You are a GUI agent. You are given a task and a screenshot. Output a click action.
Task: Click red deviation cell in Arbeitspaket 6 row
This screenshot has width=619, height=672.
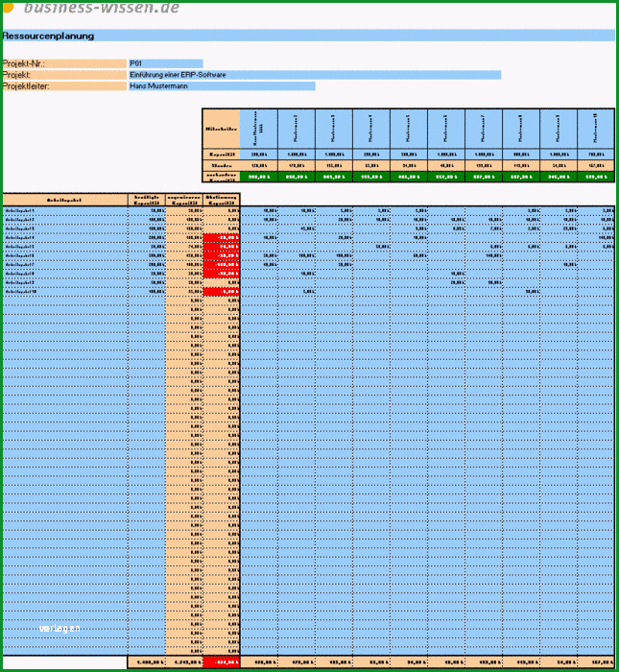pyautogui.click(x=221, y=255)
